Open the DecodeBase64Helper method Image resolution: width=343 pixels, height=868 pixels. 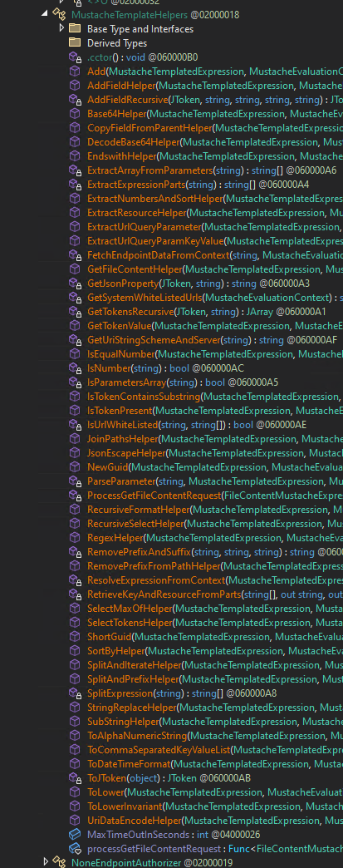point(134,142)
